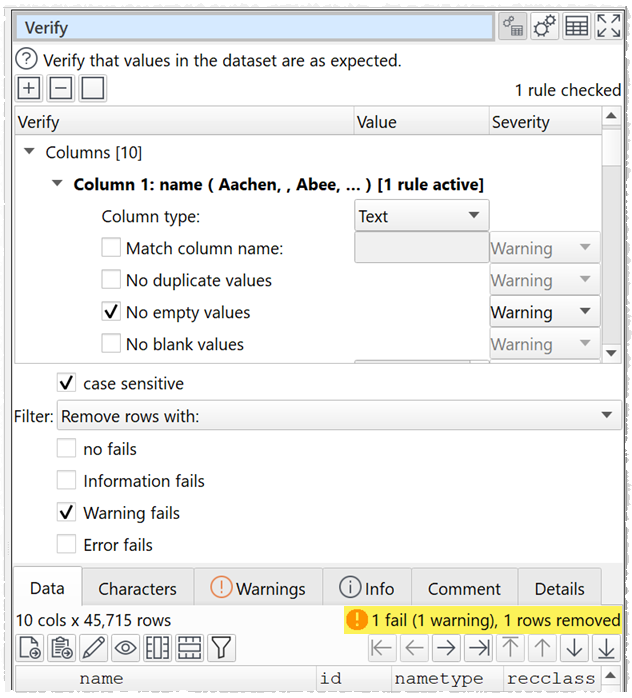The width and height of the screenshot is (632, 698).
Task: Click the Verify name input field
Action: point(255,27)
